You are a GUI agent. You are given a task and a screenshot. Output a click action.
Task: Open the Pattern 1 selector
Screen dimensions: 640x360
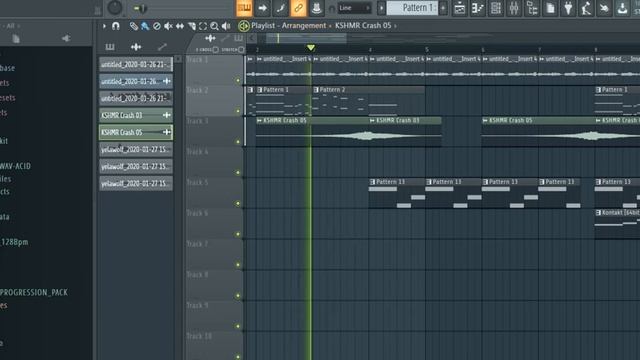coord(411,8)
